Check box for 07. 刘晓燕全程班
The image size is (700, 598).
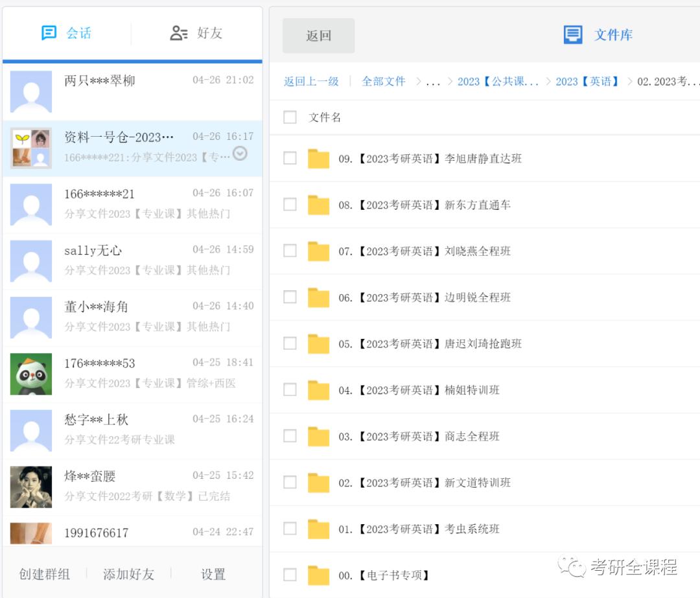click(x=290, y=251)
